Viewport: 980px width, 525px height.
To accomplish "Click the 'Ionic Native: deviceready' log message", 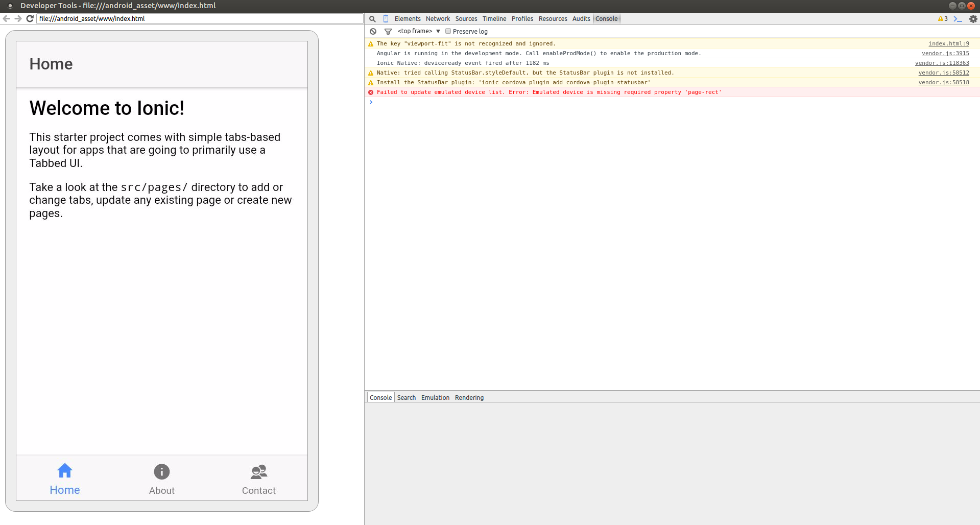I will point(463,63).
